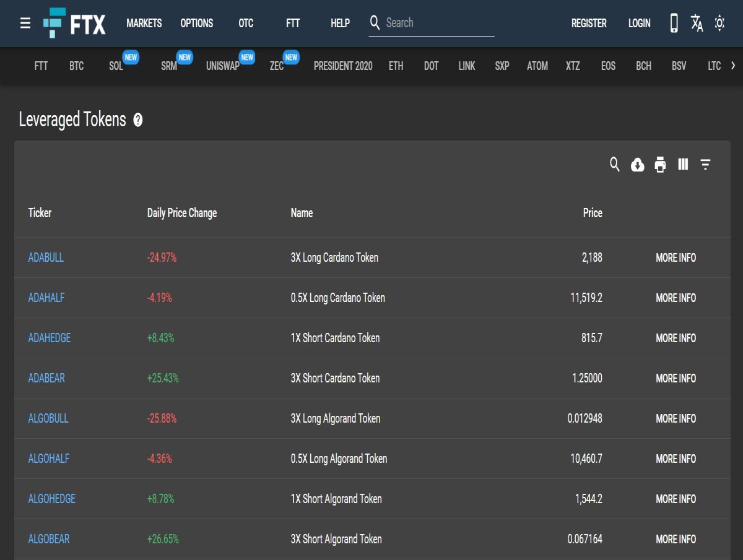
Task: Click the LOGIN button
Action: 640,24
